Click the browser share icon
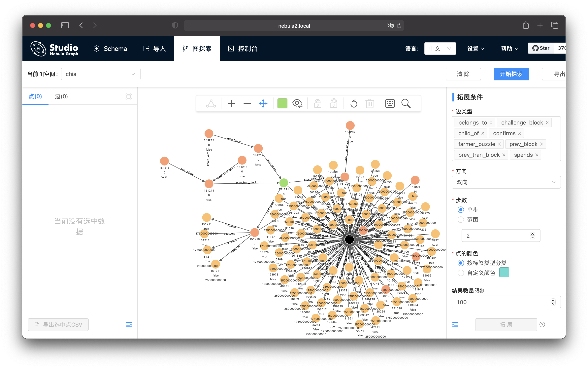588x368 pixels. click(x=526, y=25)
